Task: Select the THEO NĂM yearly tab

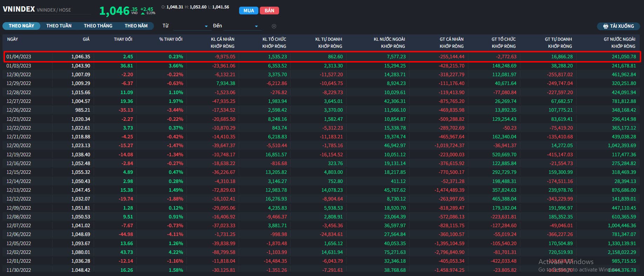Action: pos(136,26)
